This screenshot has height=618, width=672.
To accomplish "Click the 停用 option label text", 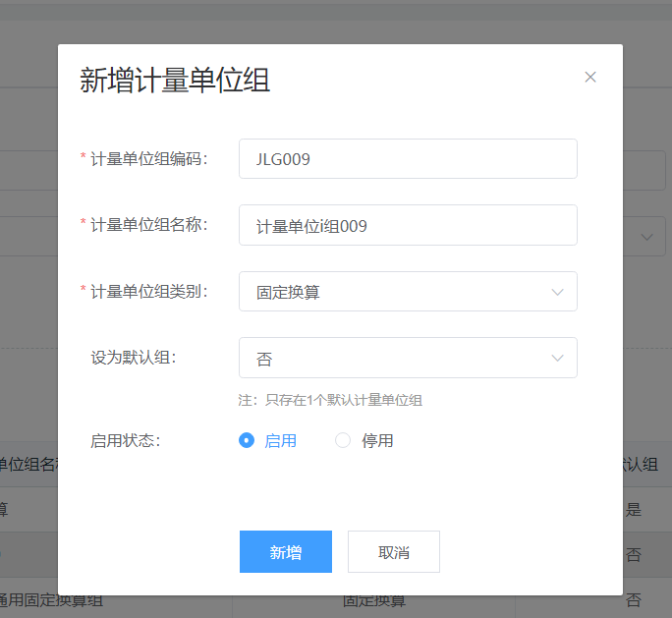I will pos(377,441).
